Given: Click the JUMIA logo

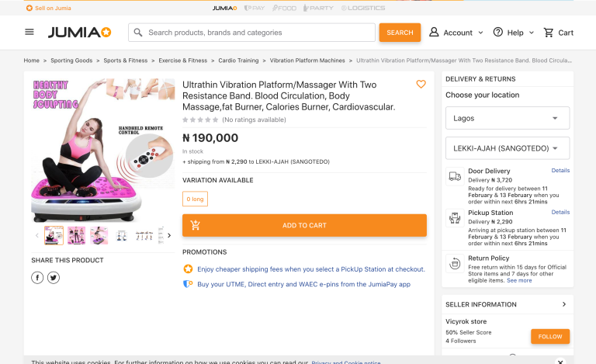Looking at the screenshot, I should pyautogui.click(x=79, y=33).
